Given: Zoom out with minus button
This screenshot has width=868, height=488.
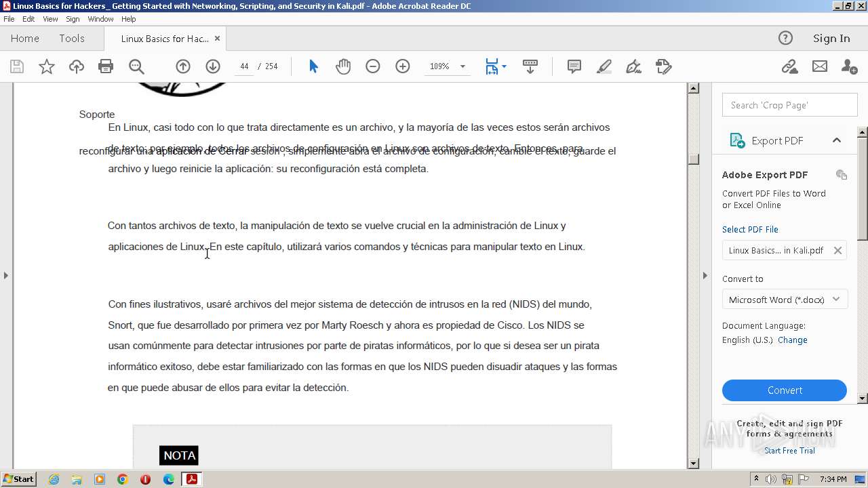Looking at the screenshot, I should click(373, 66).
